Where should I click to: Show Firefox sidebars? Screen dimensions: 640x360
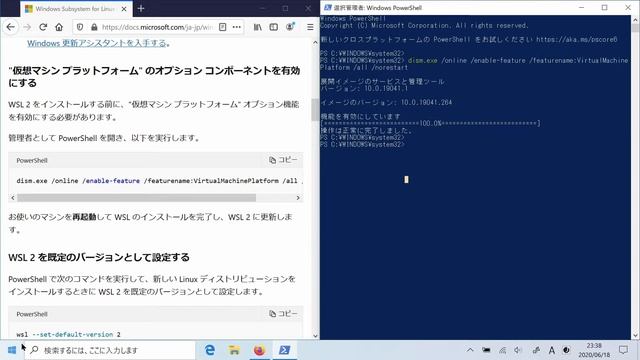[273, 27]
